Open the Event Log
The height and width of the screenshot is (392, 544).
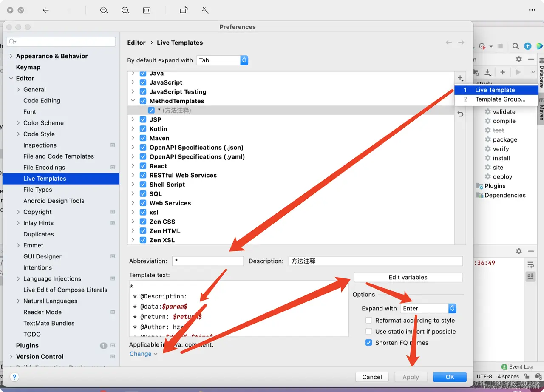517,366
